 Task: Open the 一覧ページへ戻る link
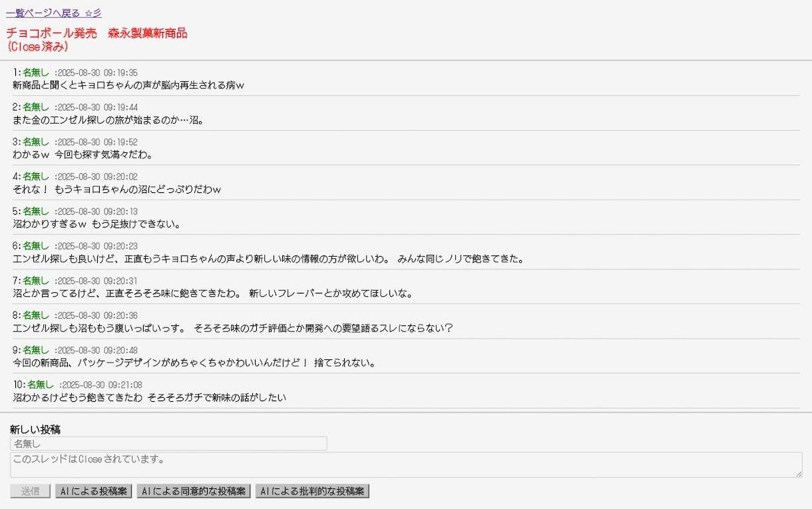pyautogui.click(x=54, y=13)
